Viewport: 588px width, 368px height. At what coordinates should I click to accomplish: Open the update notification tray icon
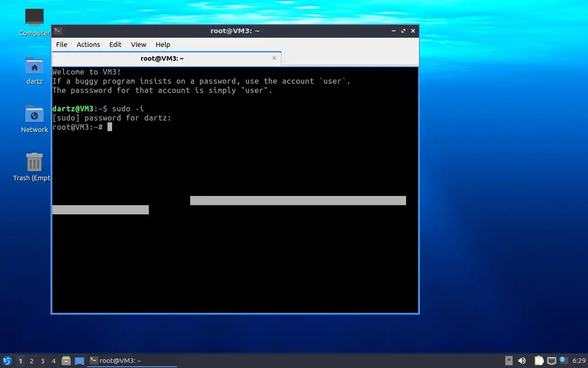pyautogui.click(x=563, y=360)
